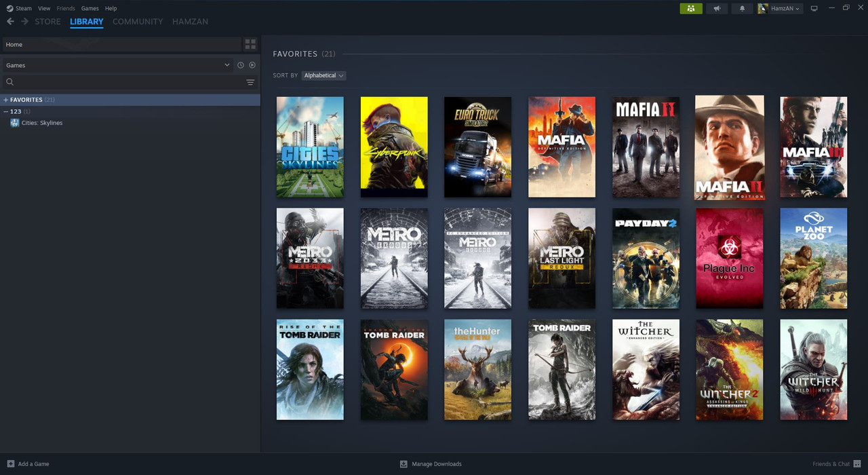Open the Help menu
Viewport: 868px width, 475px height.
coord(111,8)
